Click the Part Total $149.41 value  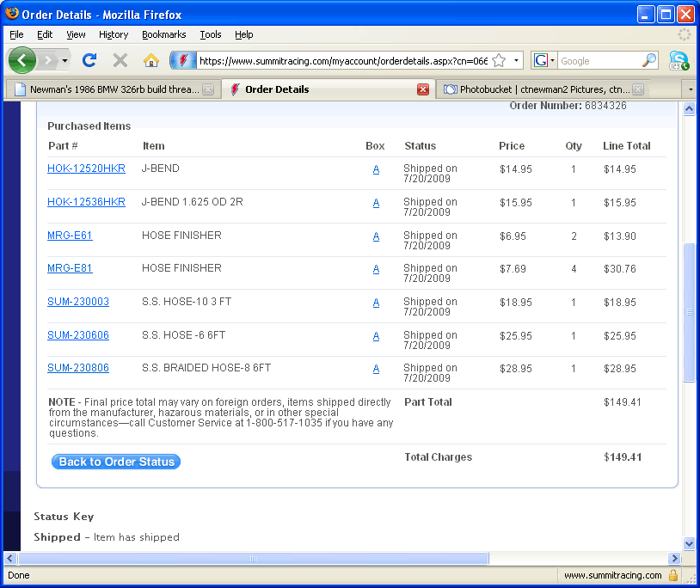pos(623,402)
